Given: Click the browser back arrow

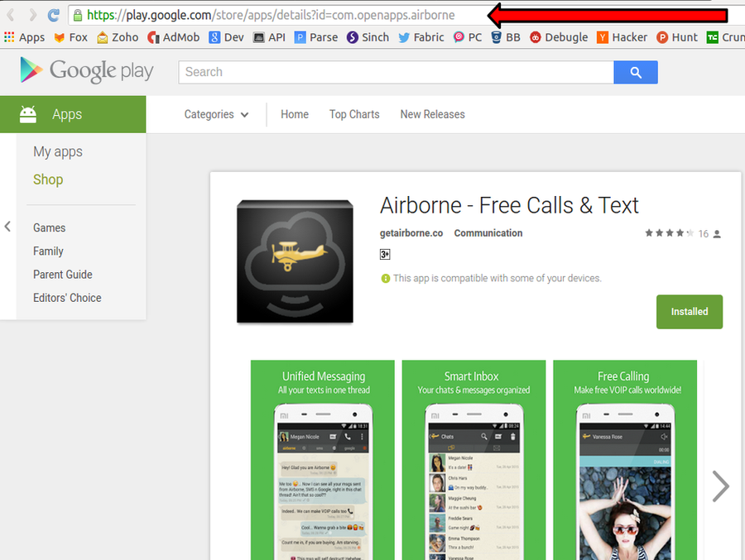Looking at the screenshot, I should (11, 15).
